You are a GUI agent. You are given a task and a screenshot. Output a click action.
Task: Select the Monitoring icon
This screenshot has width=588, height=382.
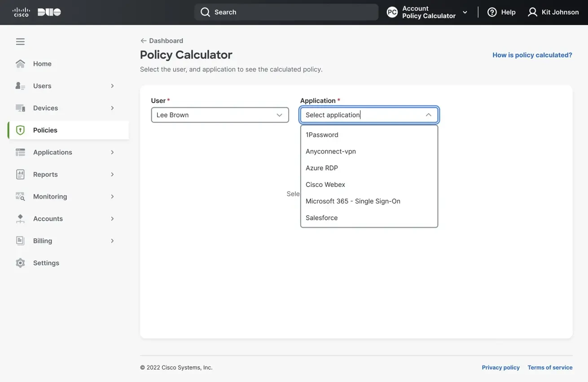pos(20,196)
